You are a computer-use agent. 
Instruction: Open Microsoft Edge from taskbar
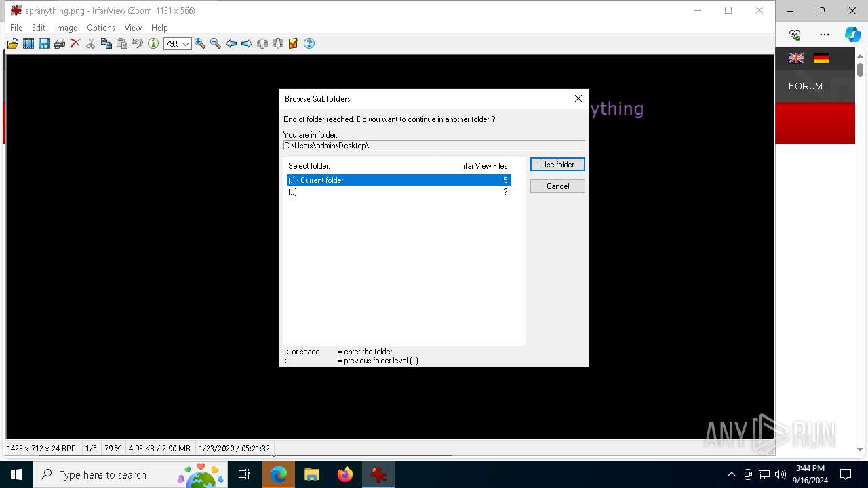[x=279, y=474]
